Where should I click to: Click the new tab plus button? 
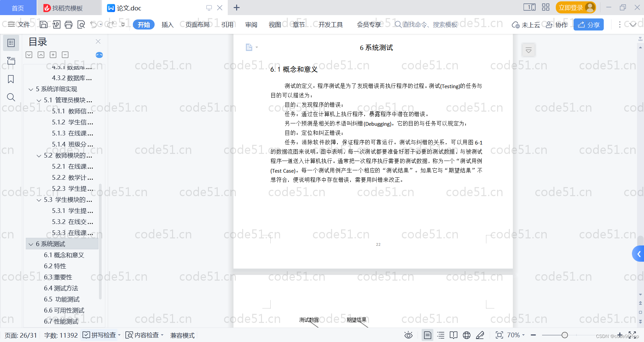coord(236,7)
